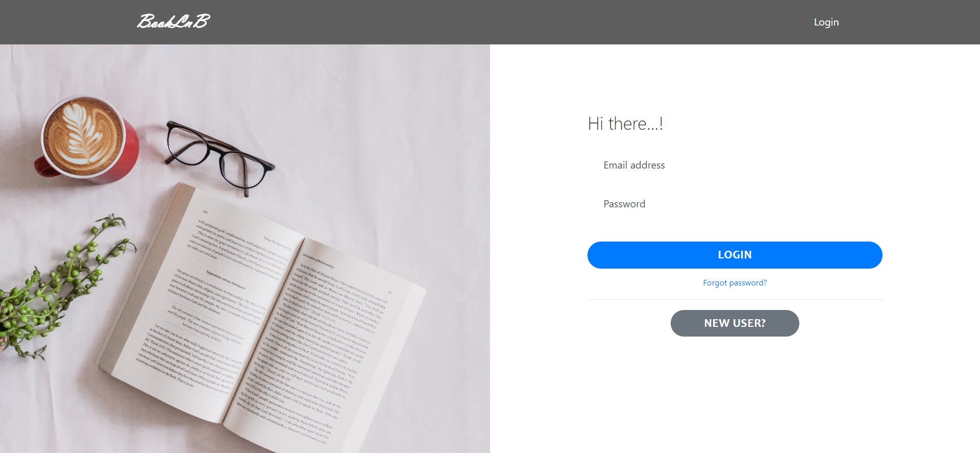The width and height of the screenshot is (980, 453).
Task: Click the divider line below Forgot password
Action: click(x=735, y=299)
